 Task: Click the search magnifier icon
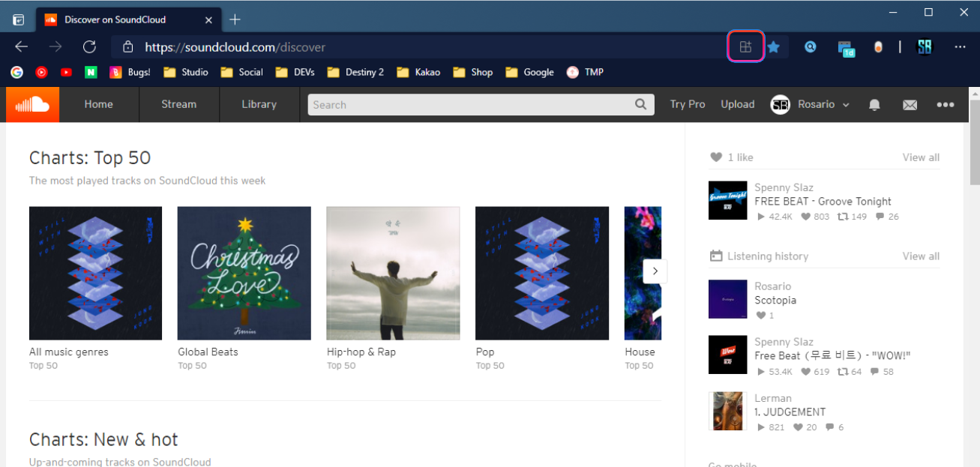[641, 104]
